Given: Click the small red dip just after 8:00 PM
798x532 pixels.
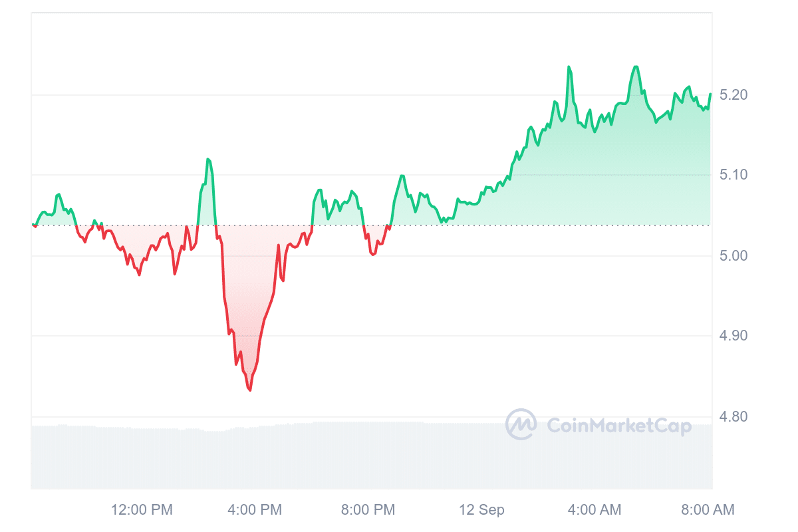Looking at the screenshot, I should (x=373, y=254).
